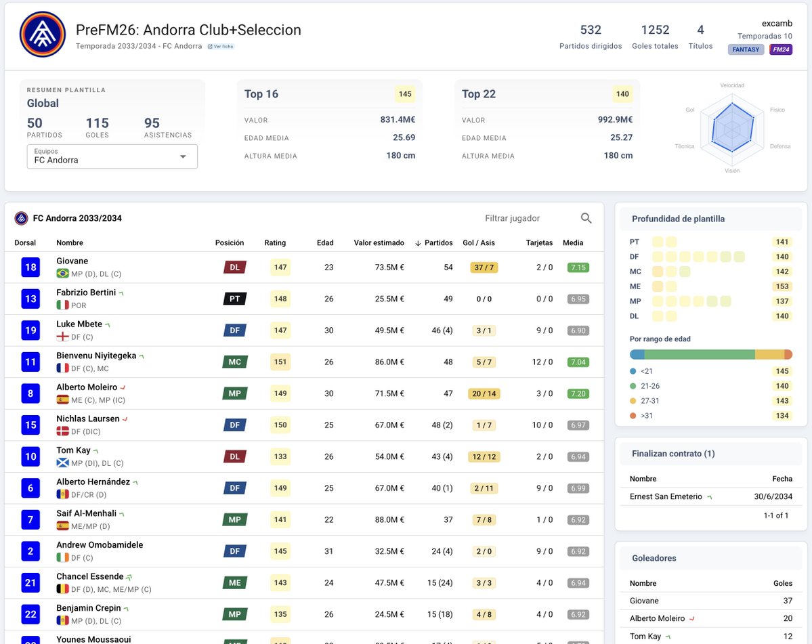The image size is (812, 644).
Task: Open player Alberto Moleiro in the squad table
Action: [87, 387]
